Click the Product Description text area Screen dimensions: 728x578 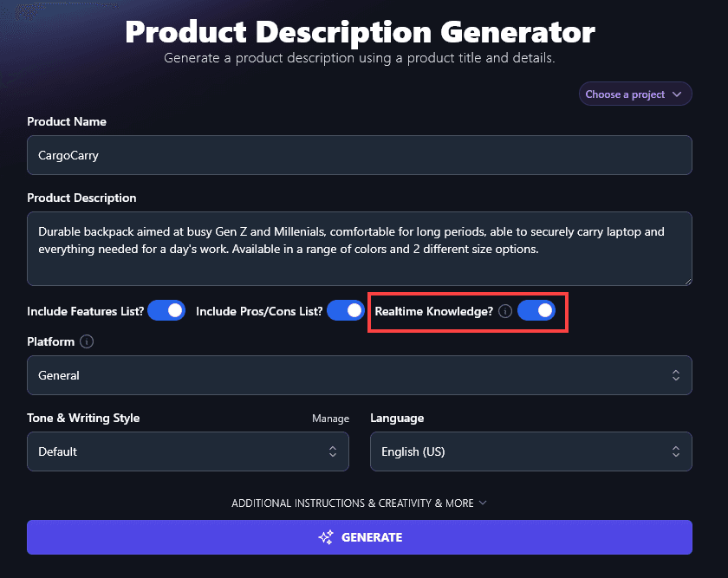click(x=360, y=247)
